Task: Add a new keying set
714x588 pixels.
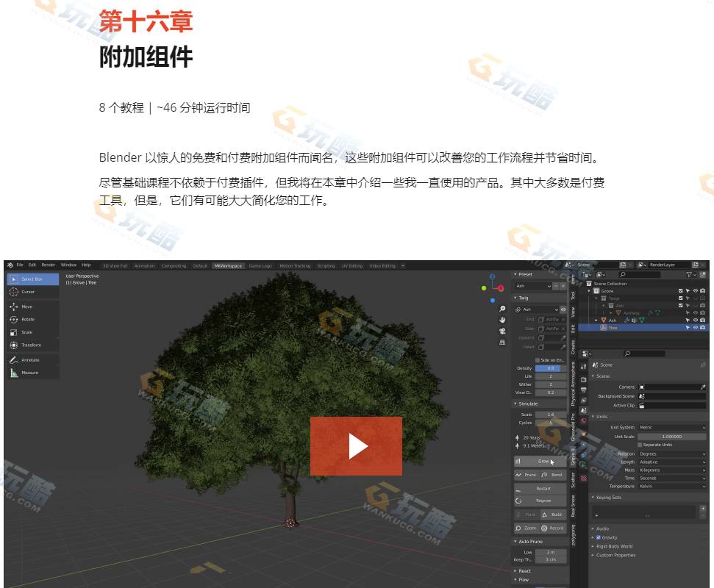Action: [x=704, y=508]
